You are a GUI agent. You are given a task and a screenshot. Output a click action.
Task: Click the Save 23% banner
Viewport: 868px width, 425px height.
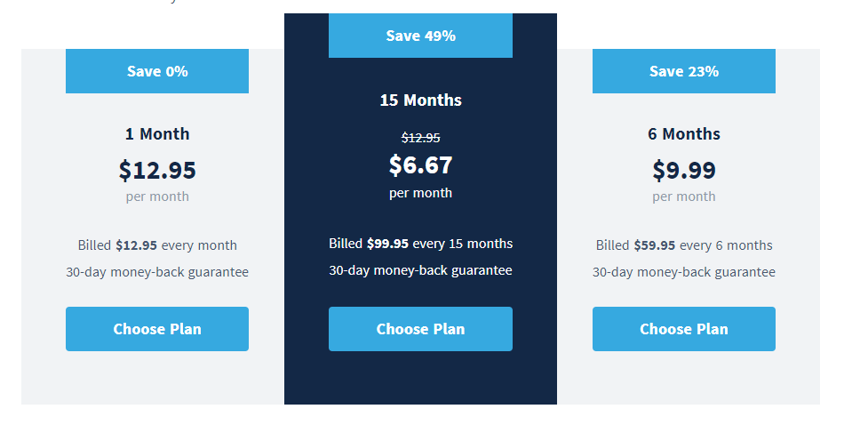pos(684,71)
